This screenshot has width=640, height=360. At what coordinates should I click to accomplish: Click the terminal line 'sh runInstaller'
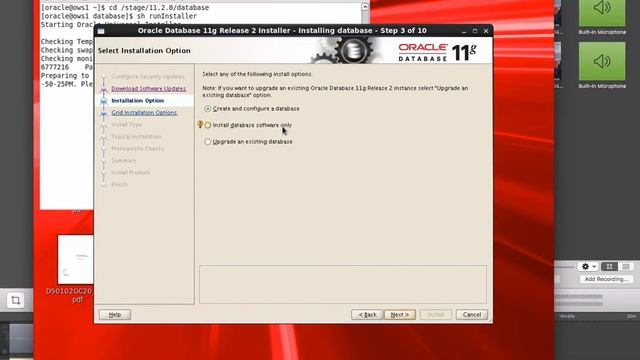tap(167, 16)
